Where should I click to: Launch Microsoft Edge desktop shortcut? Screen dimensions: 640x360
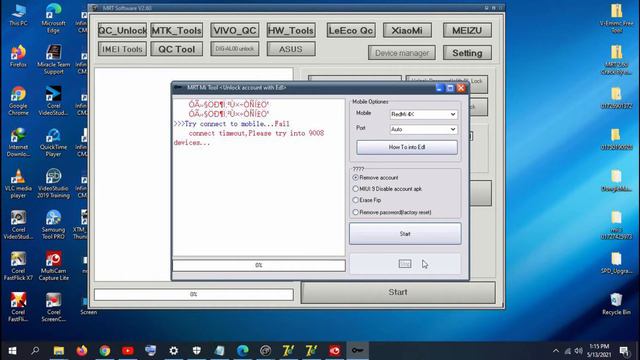[53, 18]
